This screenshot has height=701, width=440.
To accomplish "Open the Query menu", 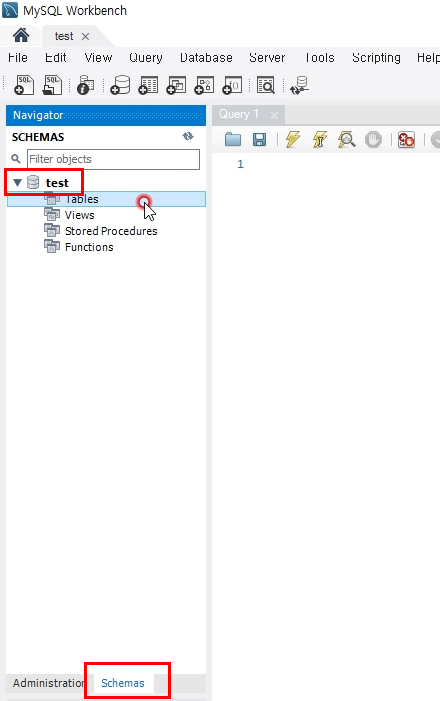I will [x=146, y=58].
